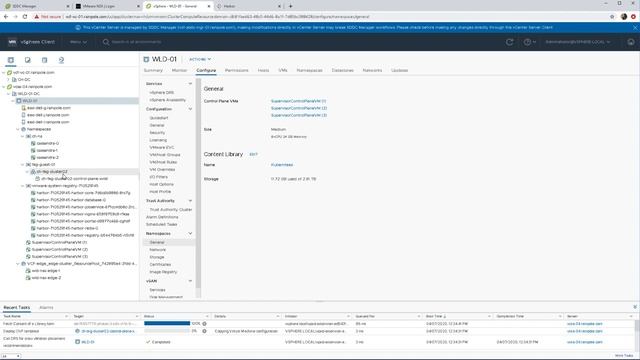Image resolution: width=640 pixels, height=360 pixels.
Task: Bookmark this page with the star icon
Action: 612,17
